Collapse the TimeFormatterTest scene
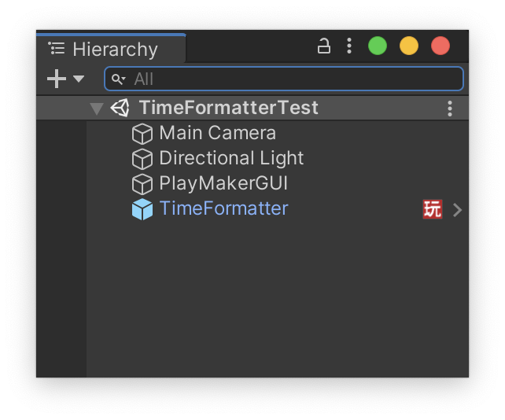505x420 pixels. [x=96, y=109]
